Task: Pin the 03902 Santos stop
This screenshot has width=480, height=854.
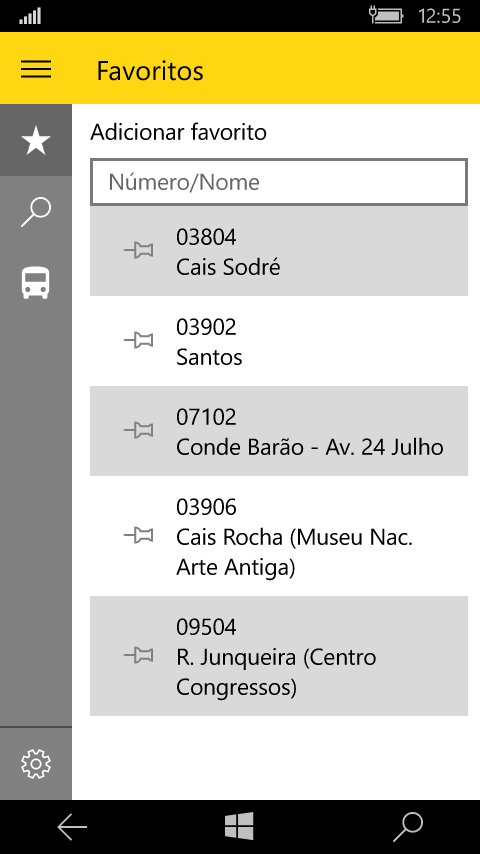Action: tap(138, 341)
